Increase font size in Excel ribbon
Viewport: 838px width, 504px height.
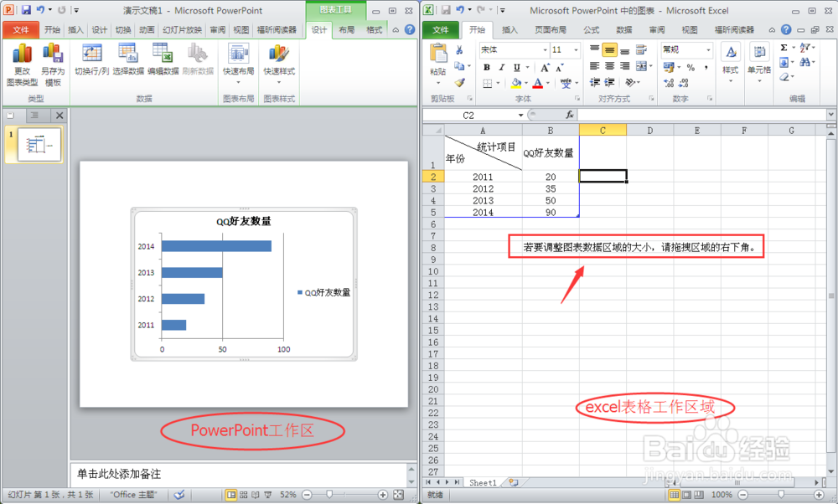(545, 68)
